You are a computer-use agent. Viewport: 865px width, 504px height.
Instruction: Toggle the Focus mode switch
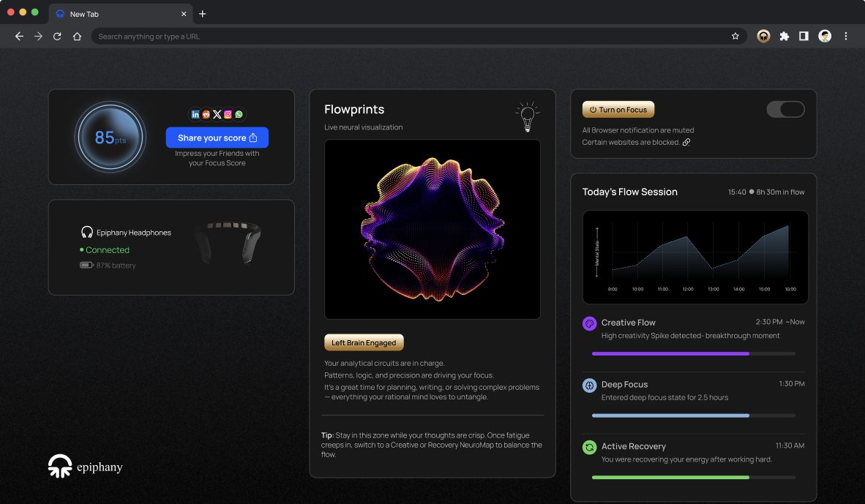click(x=785, y=109)
